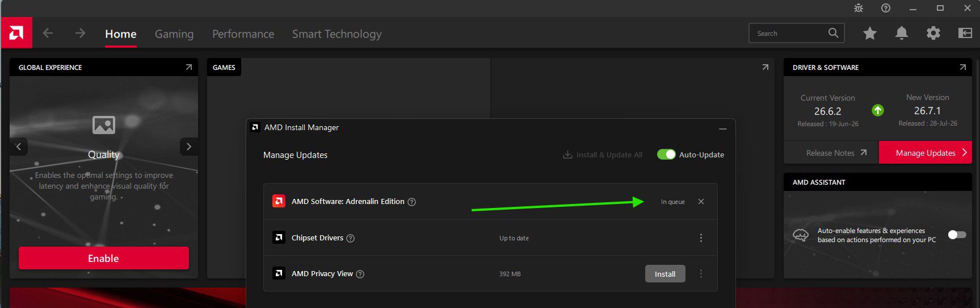
Task: Click the green update available arrow icon
Action: click(878, 110)
